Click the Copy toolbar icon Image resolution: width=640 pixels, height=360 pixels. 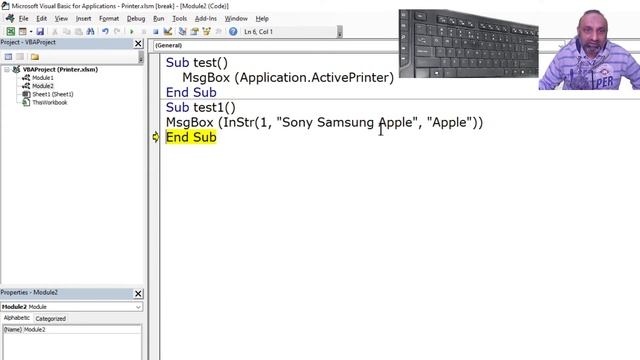click(67, 31)
